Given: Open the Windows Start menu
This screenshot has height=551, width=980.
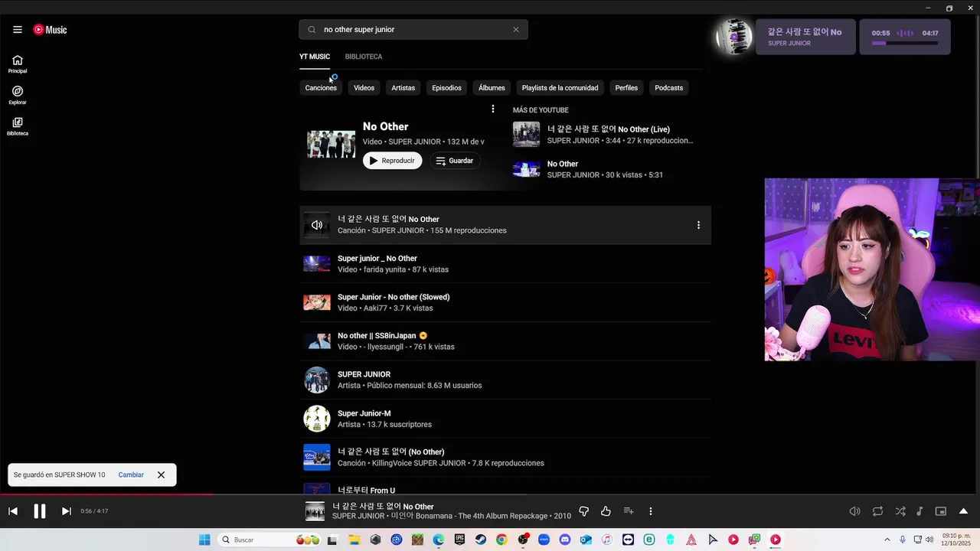Looking at the screenshot, I should [x=204, y=540].
